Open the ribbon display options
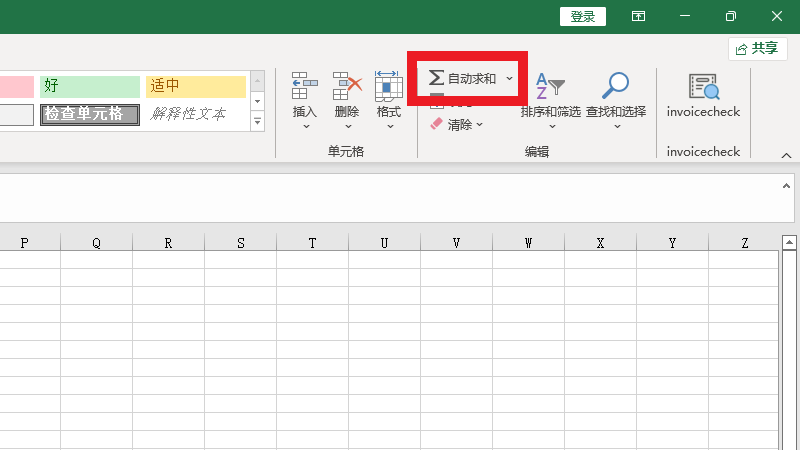Viewport: 800px width, 450px height. pos(638,16)
